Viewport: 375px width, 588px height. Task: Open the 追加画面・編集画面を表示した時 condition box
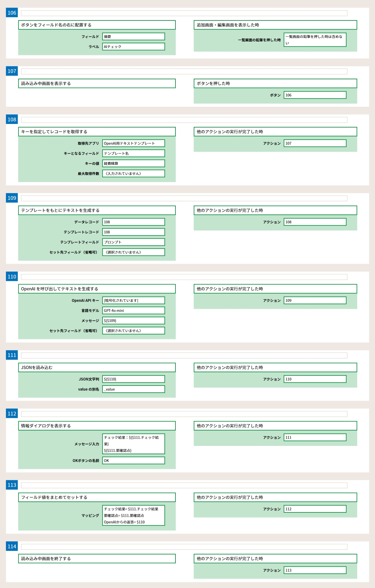pos(275,25)
